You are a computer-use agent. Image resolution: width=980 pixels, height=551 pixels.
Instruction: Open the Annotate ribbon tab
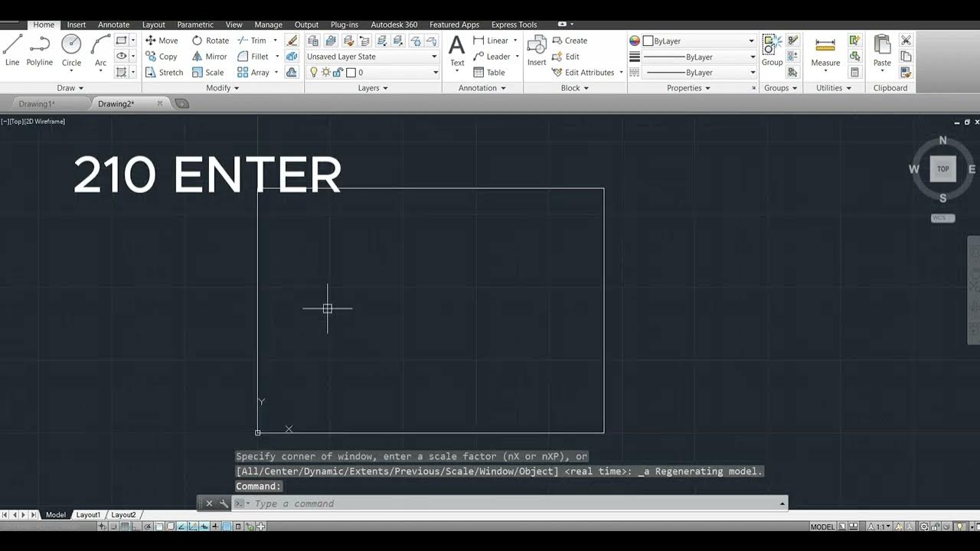click(114, 24)
